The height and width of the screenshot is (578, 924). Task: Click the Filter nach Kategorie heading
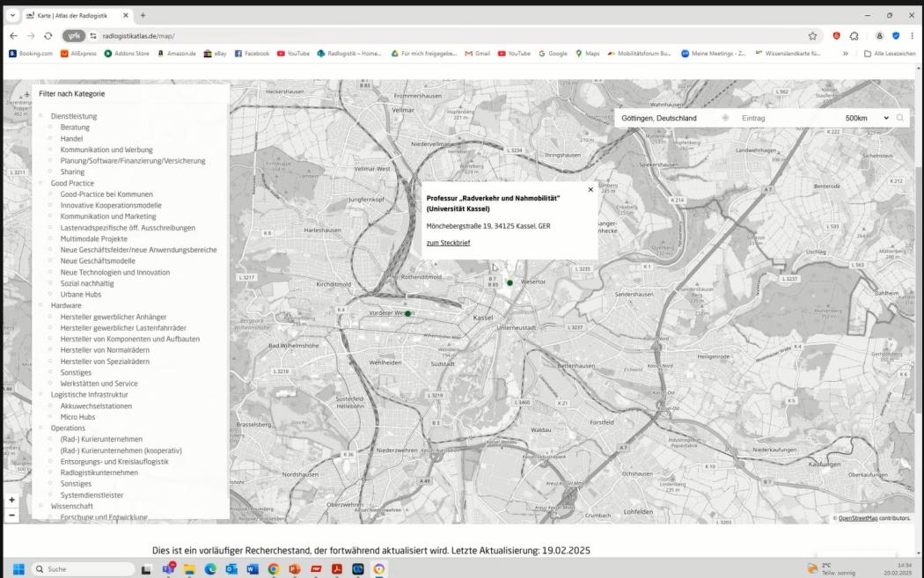[72, 93]
